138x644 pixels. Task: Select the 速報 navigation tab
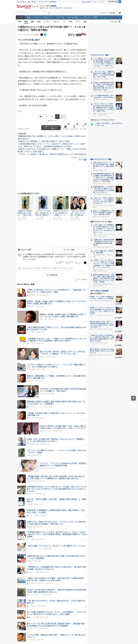coord(28,17)
